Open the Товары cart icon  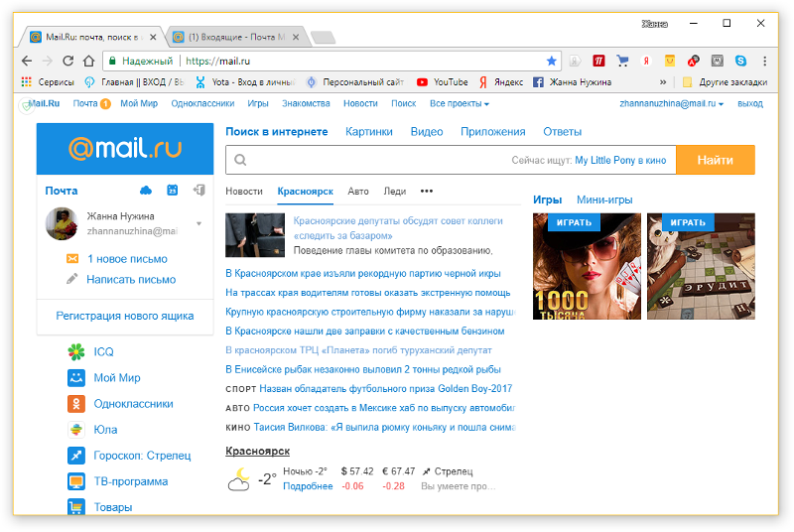point(76,507)
